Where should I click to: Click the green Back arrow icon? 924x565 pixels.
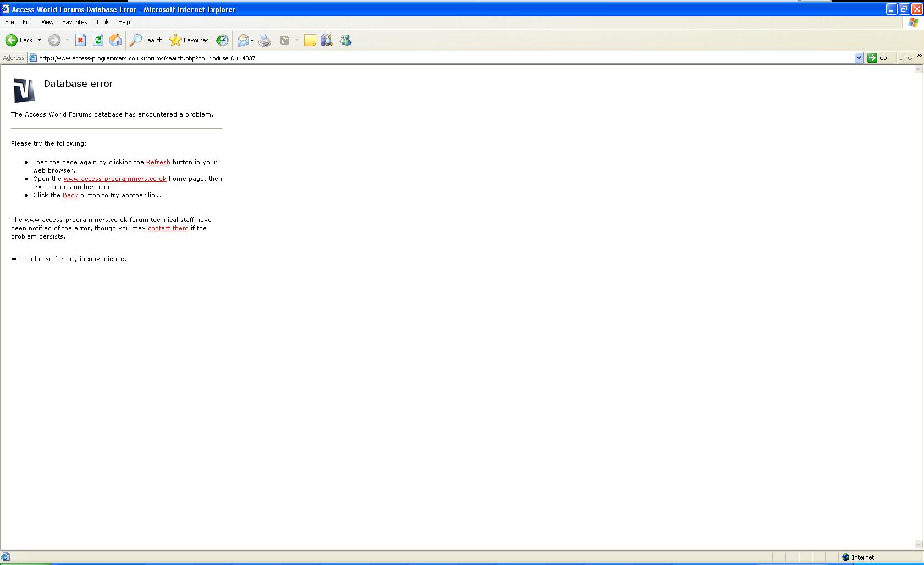(x=12, y=40)
